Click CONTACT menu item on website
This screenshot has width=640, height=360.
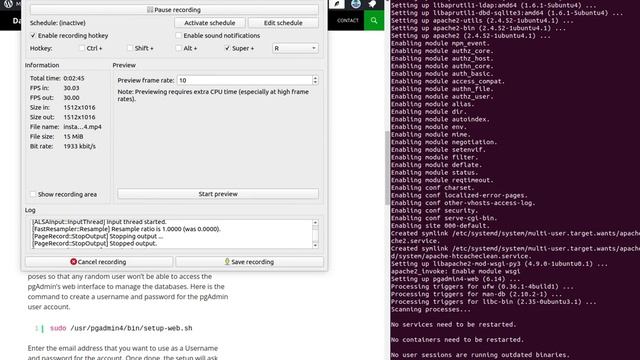pos(348,20)
